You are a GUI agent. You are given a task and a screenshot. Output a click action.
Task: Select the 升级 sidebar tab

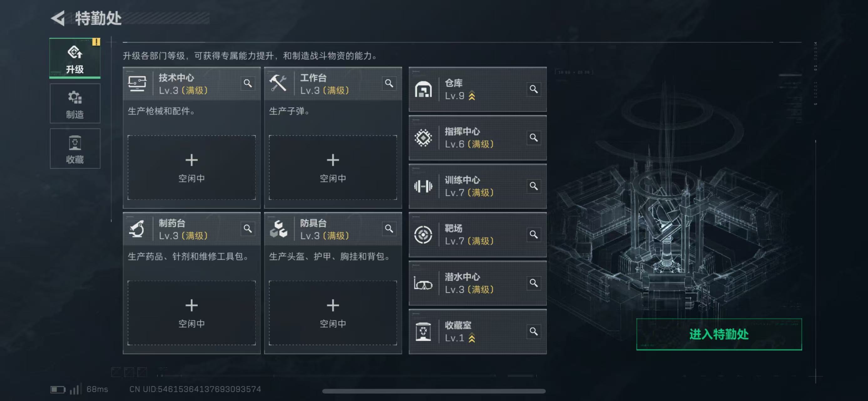[75, 58]
